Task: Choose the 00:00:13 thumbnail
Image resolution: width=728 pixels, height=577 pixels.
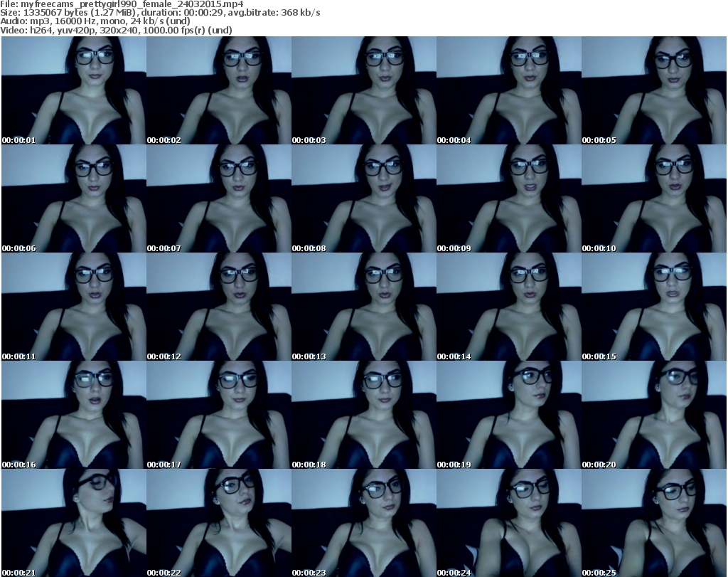Action: pos(363,307)
